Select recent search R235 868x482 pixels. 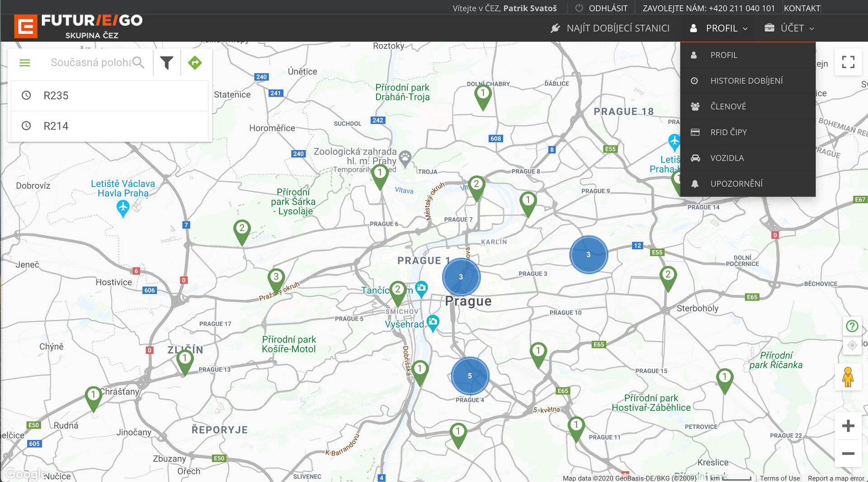[56, 96]
